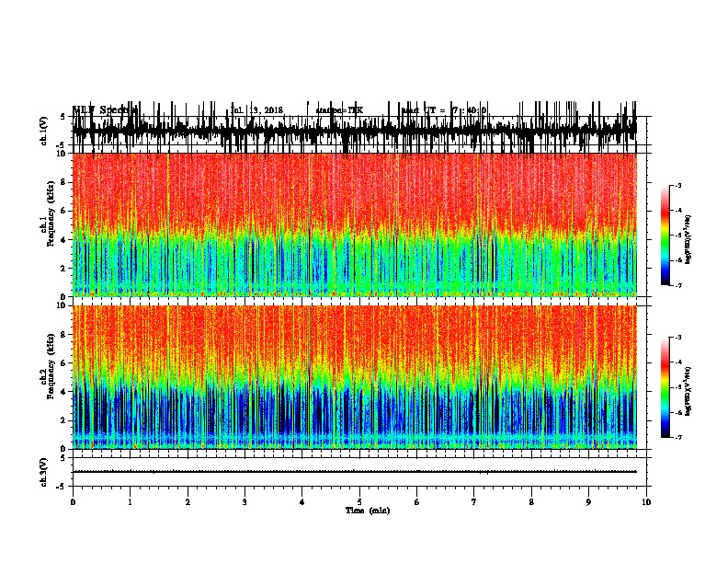Click the 'VLF Spectra' title text
The image size is (728, 563).
click(106, 109)
